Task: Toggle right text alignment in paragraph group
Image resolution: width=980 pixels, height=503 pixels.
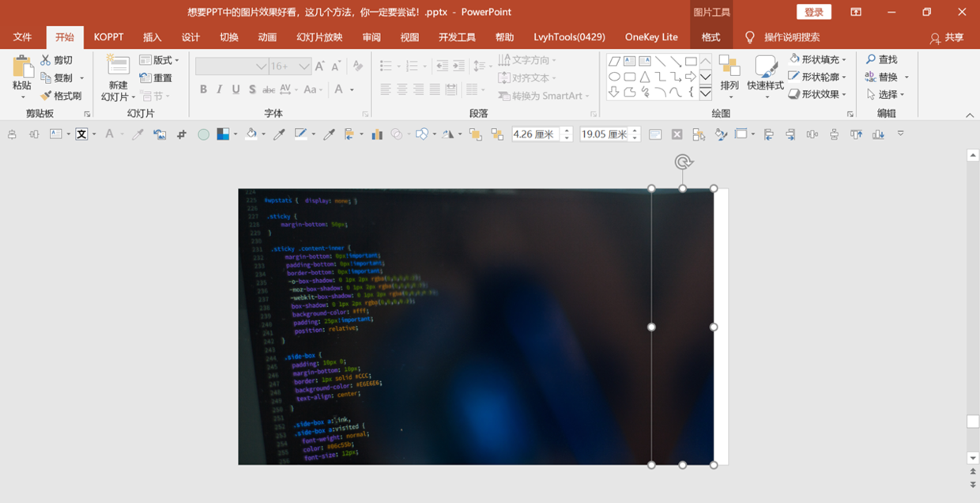Action: (418, 89)
